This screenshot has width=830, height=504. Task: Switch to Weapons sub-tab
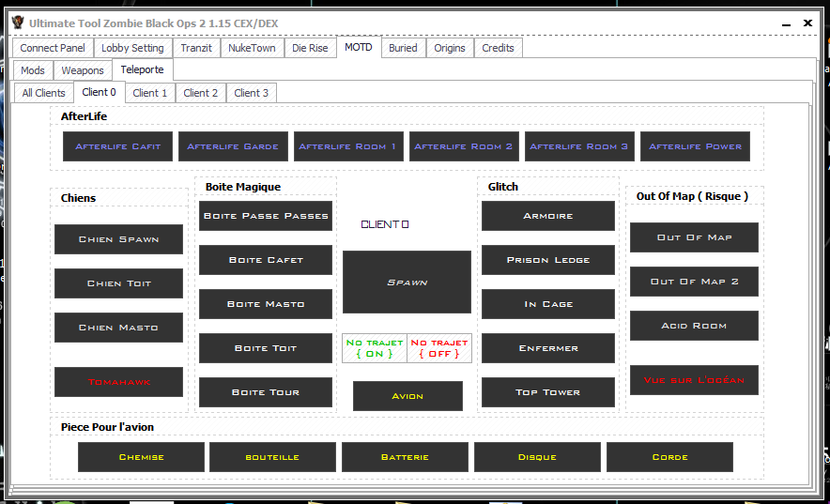[83, 70]
